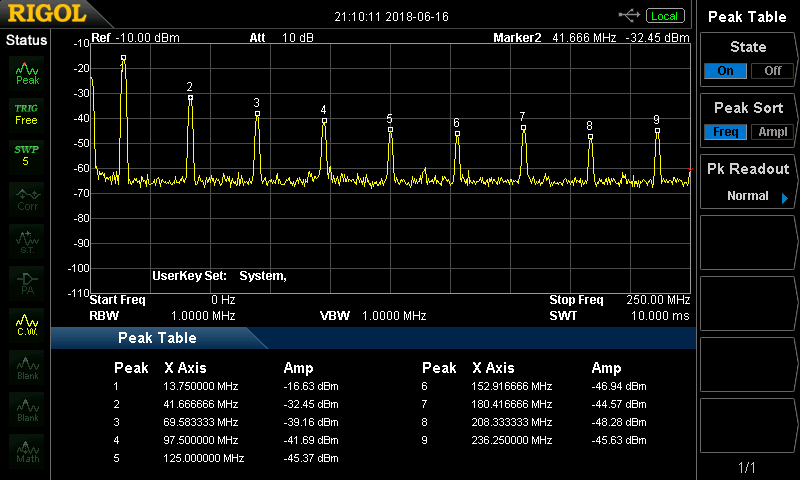Select the Peak Table panel tab header
800x480 pixels.
157,338
